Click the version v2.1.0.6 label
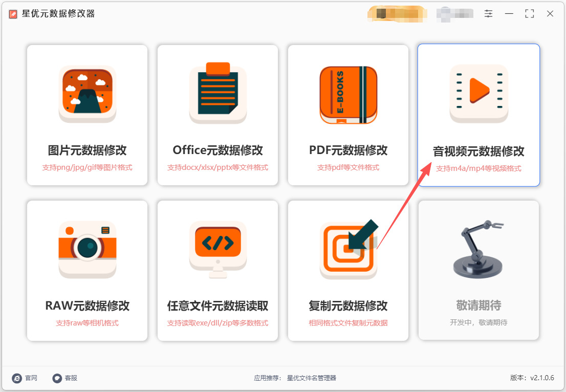 pyautogui.click(x=532, y=378)
